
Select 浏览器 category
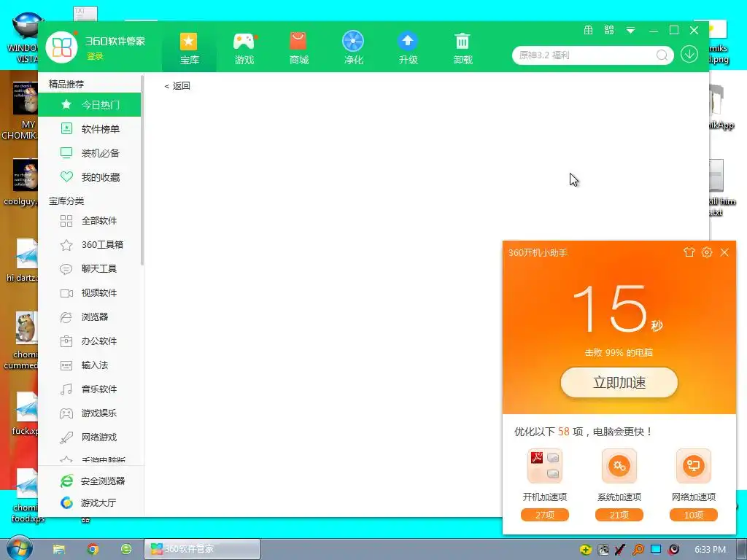point(90,316)
